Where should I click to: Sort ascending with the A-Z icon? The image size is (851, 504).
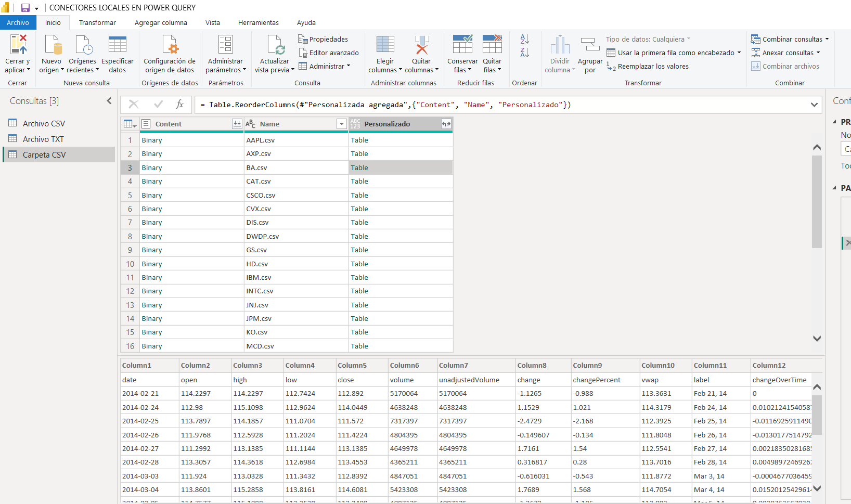(x=524, y=39)
